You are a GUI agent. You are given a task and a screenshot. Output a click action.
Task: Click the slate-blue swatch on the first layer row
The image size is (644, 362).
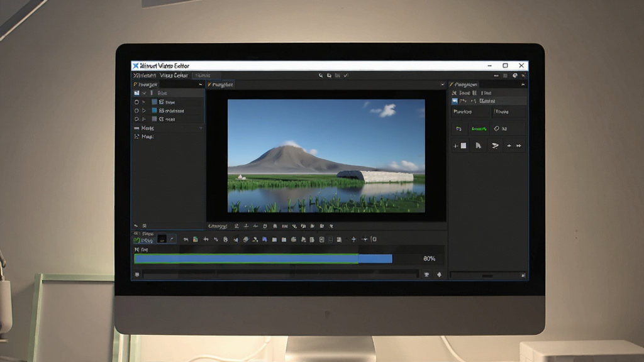(x=155, y=102)
